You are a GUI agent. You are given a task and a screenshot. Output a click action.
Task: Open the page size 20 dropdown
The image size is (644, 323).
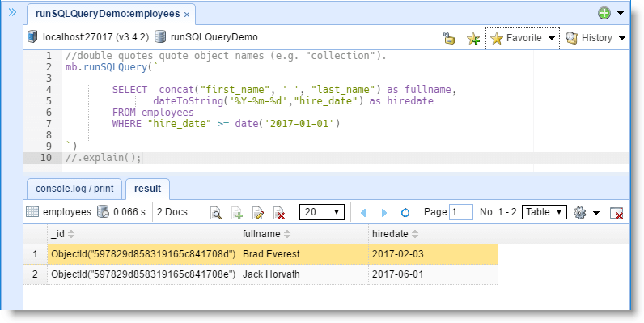point(321,212)
